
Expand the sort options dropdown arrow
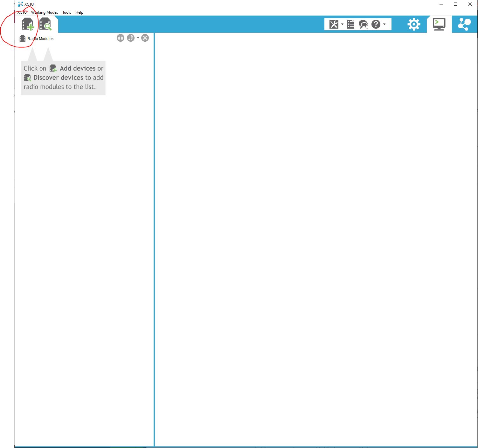click(138, 38)
